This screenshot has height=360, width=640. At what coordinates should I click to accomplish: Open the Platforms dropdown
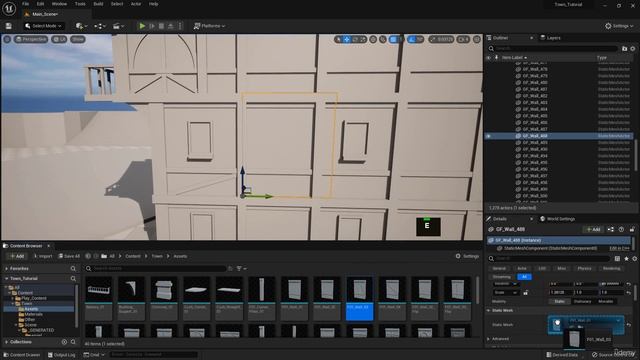coord(209,26)
